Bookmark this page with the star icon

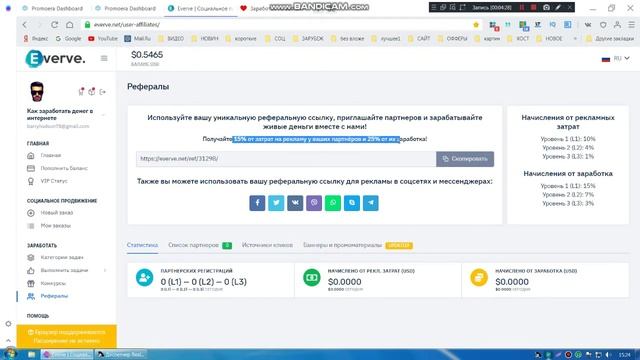(476, 25)
